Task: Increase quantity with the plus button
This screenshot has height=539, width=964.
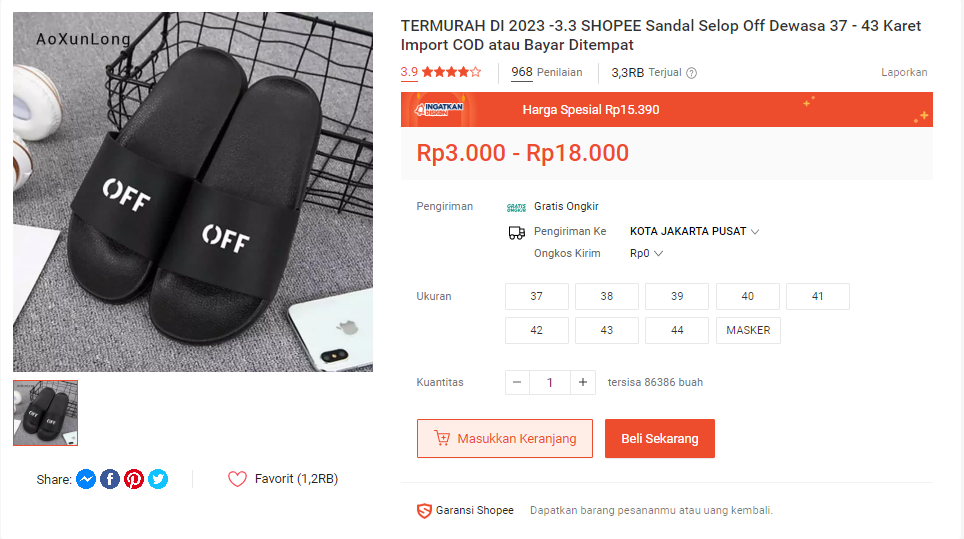Action: pyautogui.click(x=582, y=382)
